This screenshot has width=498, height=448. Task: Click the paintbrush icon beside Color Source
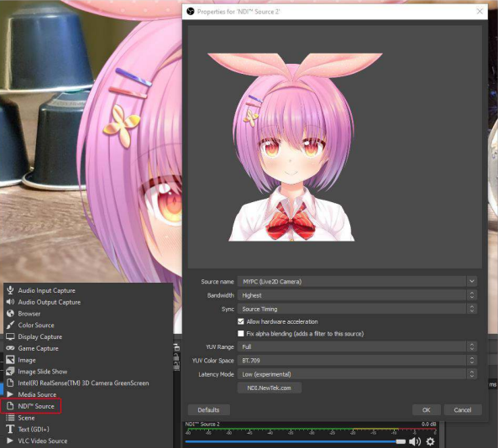click(10, 325)
